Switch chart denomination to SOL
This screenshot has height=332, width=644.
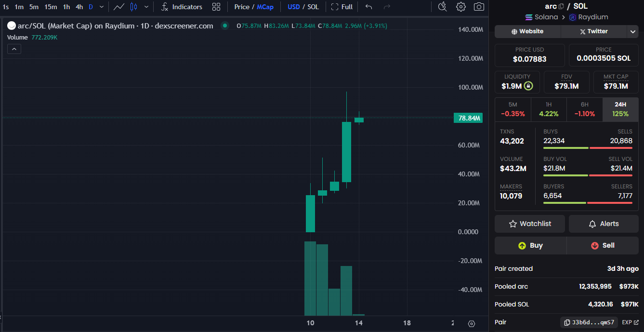[313, 7]
